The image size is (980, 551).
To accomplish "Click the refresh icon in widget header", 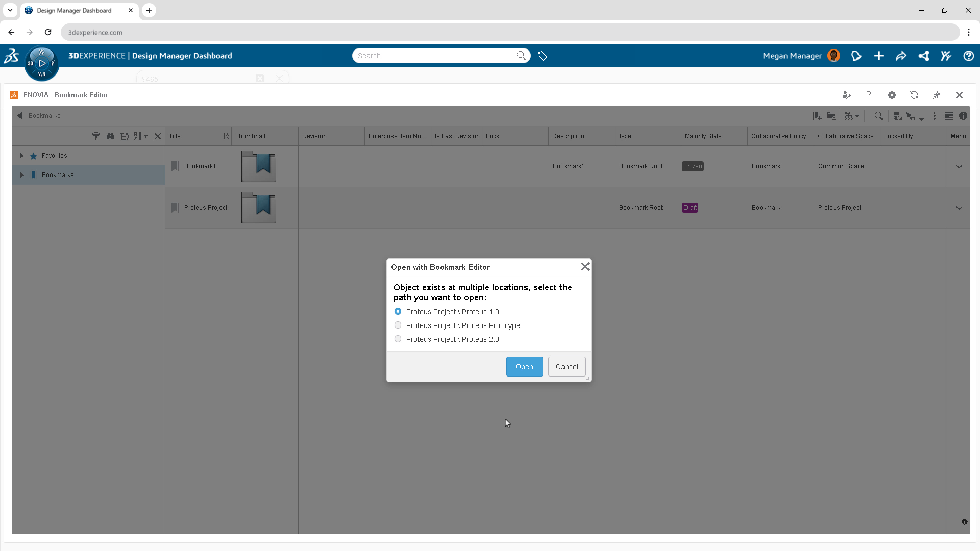I will (x=914, y=95).
